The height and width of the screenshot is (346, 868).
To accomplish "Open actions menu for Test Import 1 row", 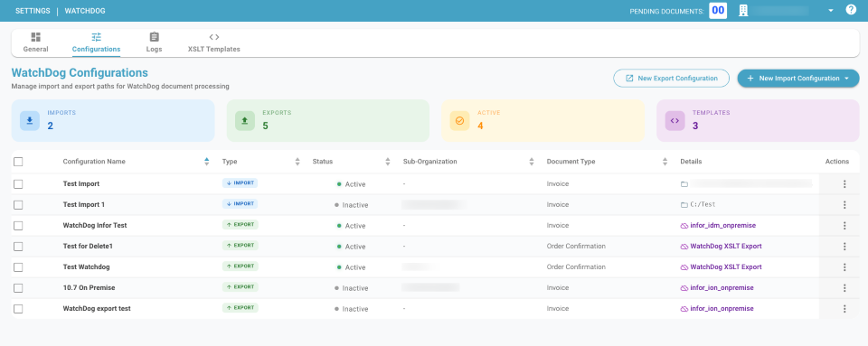I will click(844, 204).
